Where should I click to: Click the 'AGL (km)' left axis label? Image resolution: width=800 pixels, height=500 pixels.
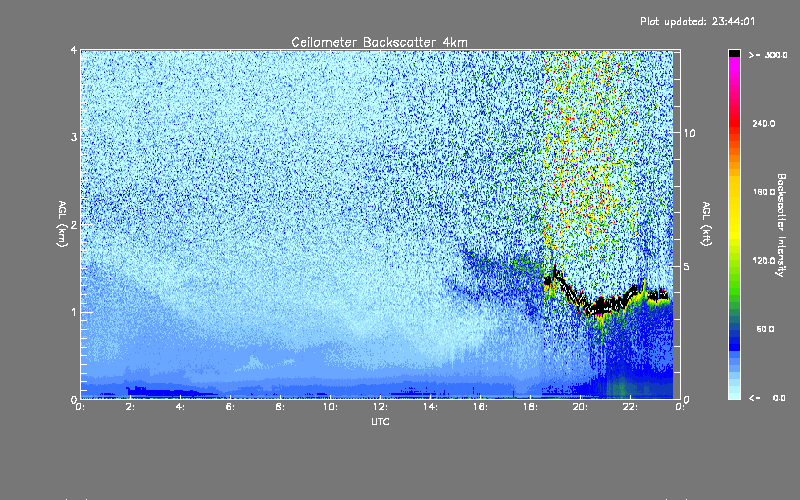coord(62,224)
